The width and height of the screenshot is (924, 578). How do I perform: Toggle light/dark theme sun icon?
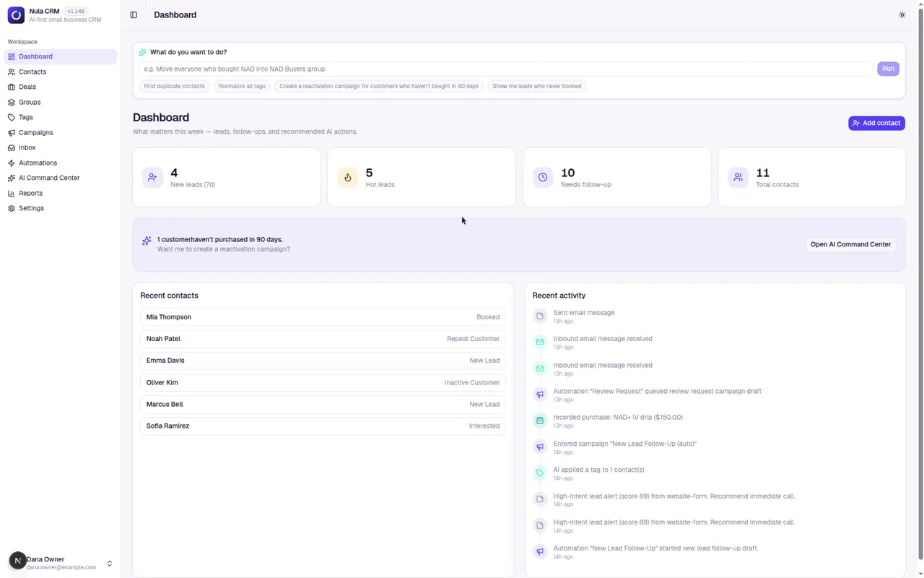pyautogui.click(x=902, y=15)
